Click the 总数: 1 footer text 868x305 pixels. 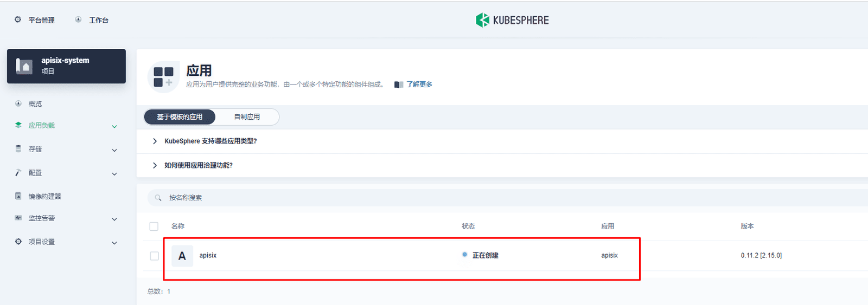click(x=159, y=291)
